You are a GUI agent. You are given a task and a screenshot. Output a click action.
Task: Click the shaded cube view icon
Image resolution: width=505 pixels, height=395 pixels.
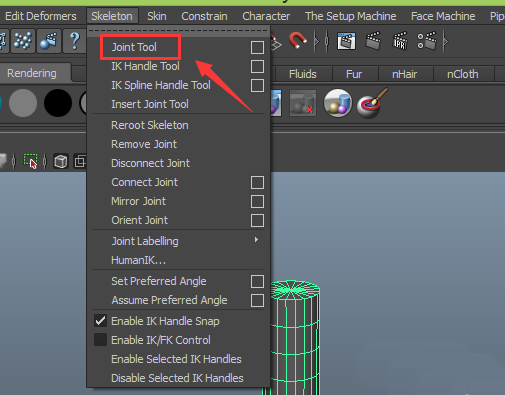[x=61, y=162]
